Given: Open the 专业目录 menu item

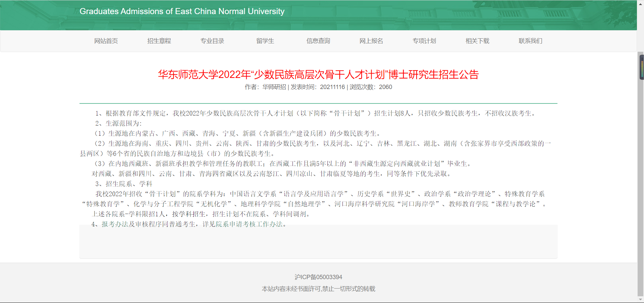Looking at the screenshot, I should (x=212, y=41).
